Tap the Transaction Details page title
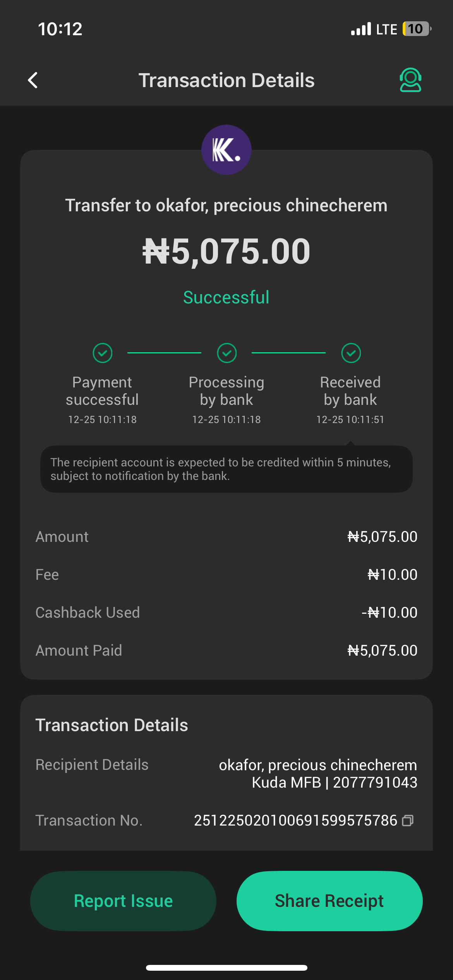 [226, 80]
